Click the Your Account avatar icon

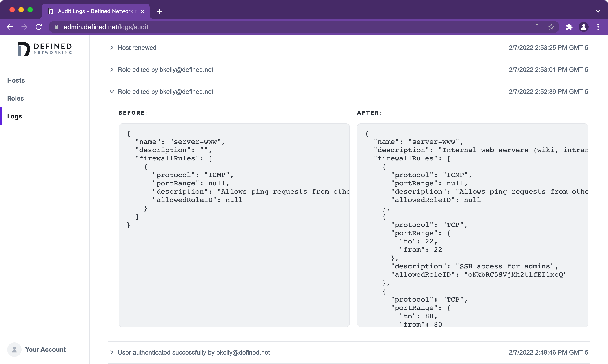click(14, 350)
